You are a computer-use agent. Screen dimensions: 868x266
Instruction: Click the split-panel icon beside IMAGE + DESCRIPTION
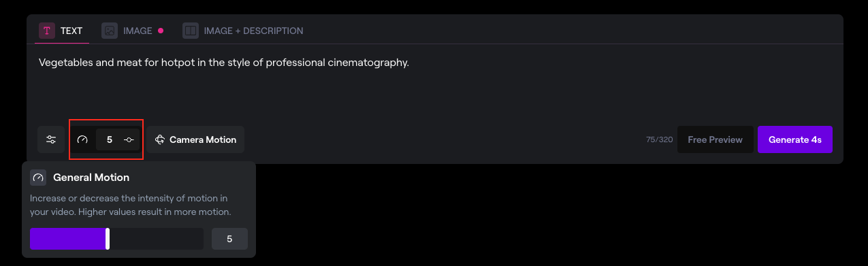[191, 31]
